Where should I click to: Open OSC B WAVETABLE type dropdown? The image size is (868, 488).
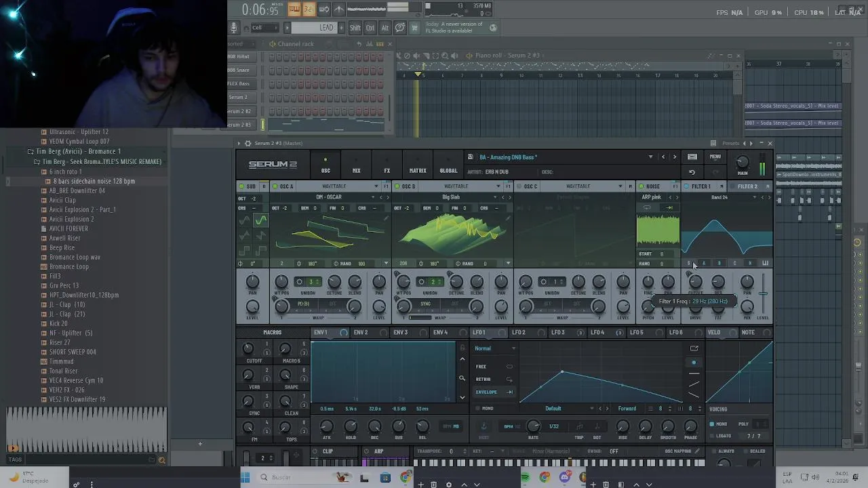[x=498, y=186]
